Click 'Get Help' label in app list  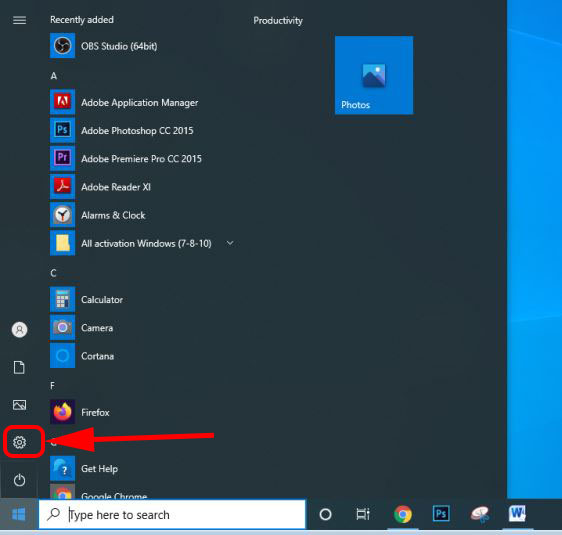pyautogui.click(x=99, y=469)
